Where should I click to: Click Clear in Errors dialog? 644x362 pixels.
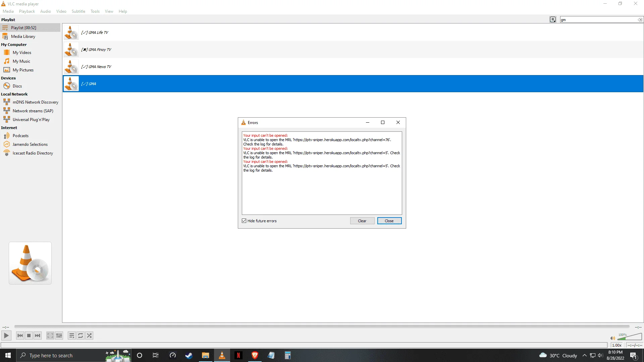pos(362,221)
